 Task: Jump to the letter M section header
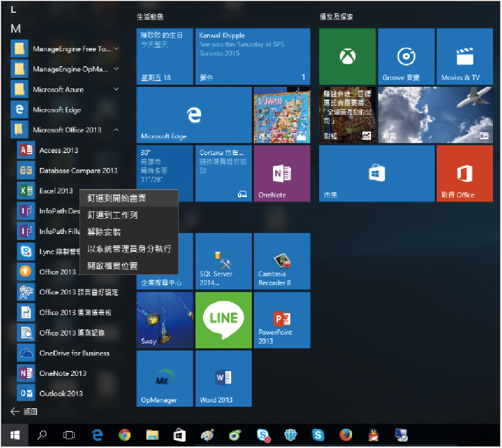coord(16,29)
